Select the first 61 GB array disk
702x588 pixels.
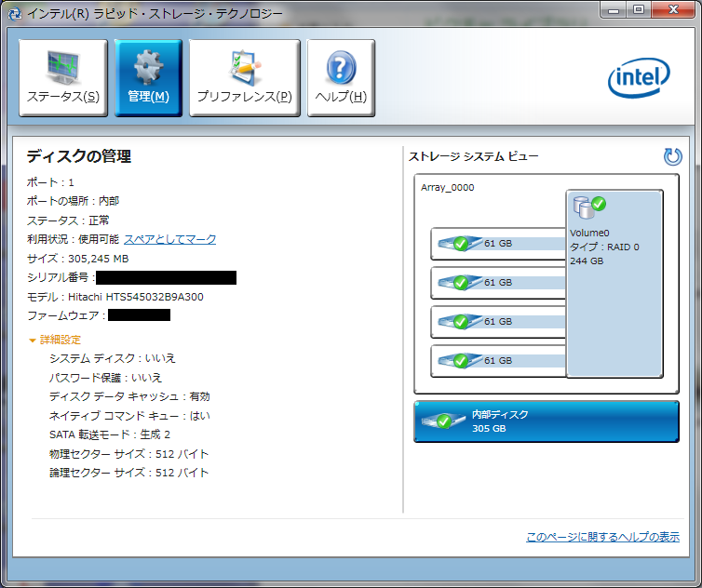(498, 244)
